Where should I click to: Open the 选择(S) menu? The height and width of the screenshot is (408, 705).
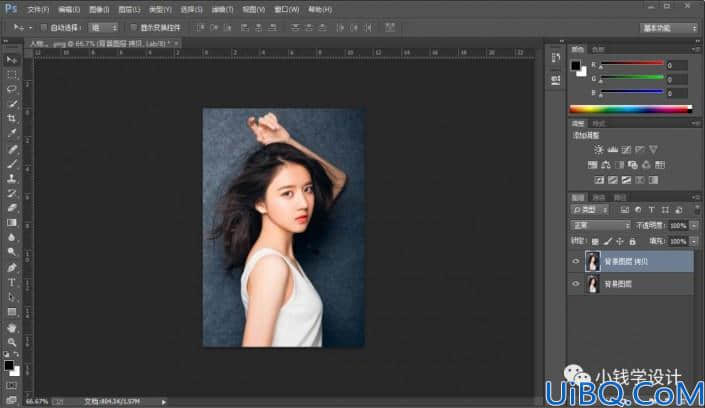point(191,9)
